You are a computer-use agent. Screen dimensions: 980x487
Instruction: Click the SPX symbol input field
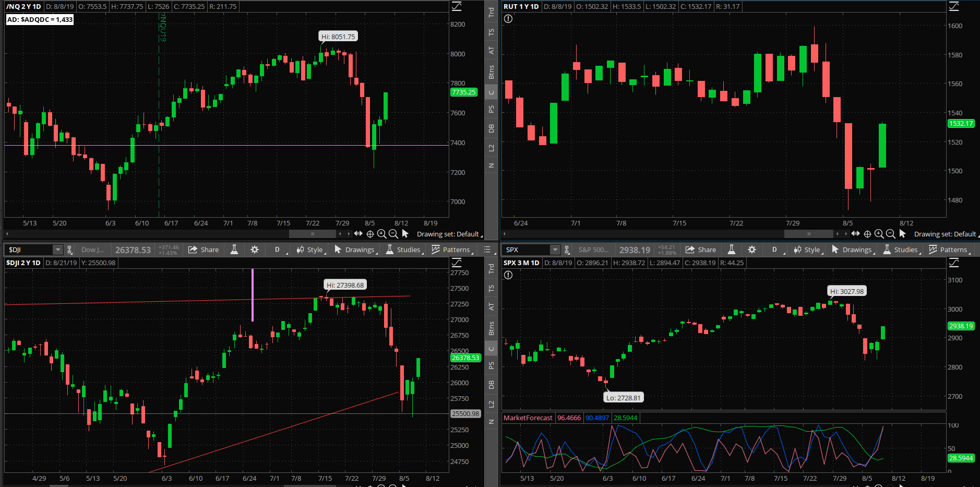527,250
